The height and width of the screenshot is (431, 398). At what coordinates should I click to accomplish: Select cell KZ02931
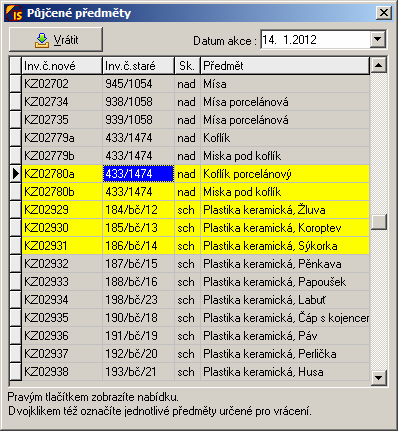62,246
